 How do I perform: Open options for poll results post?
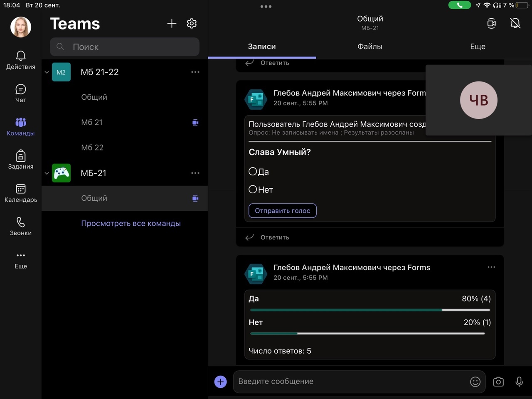491,267
